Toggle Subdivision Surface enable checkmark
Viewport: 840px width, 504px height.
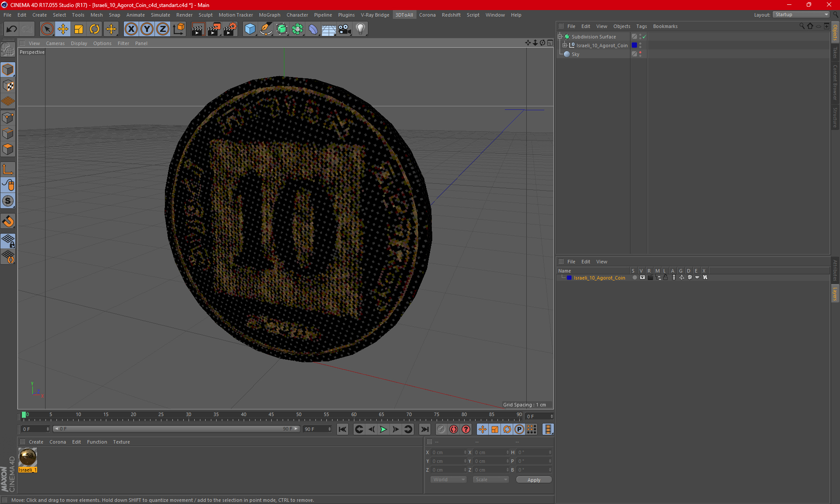click(644, 37)
